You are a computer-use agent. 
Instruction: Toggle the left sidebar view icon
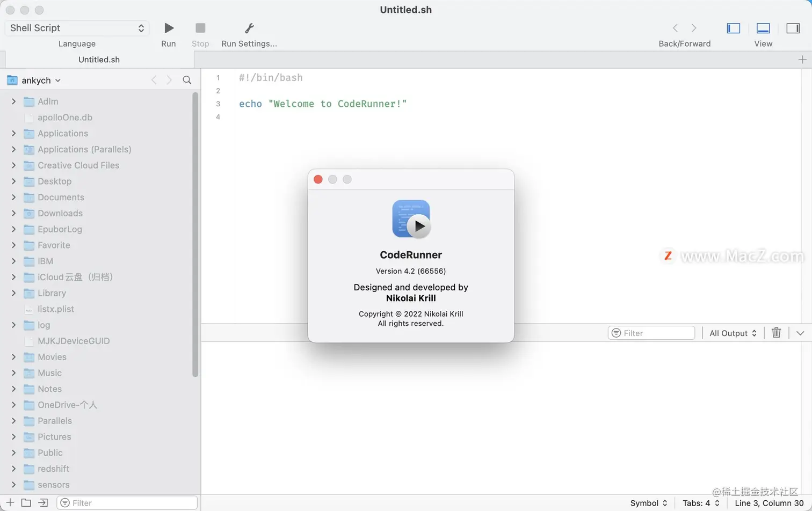tap(734, 28)
